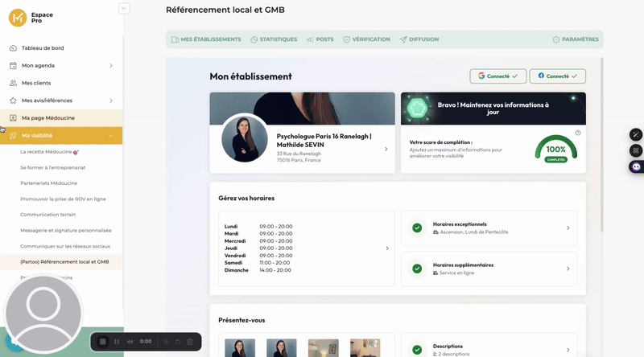Screen dimensions: 644x357
Task: Collapse the Ma visibilité sidebar section
Action: coord(110,135)
